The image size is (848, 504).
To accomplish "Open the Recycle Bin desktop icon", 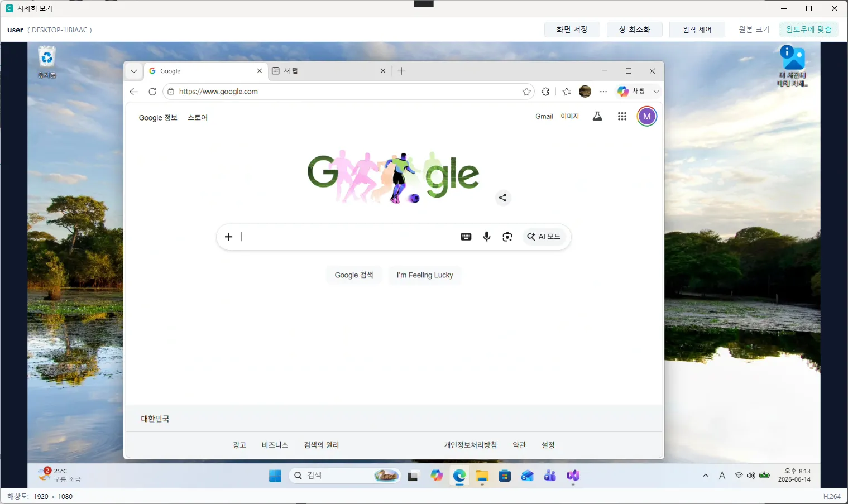I will (x=47, y=62).
